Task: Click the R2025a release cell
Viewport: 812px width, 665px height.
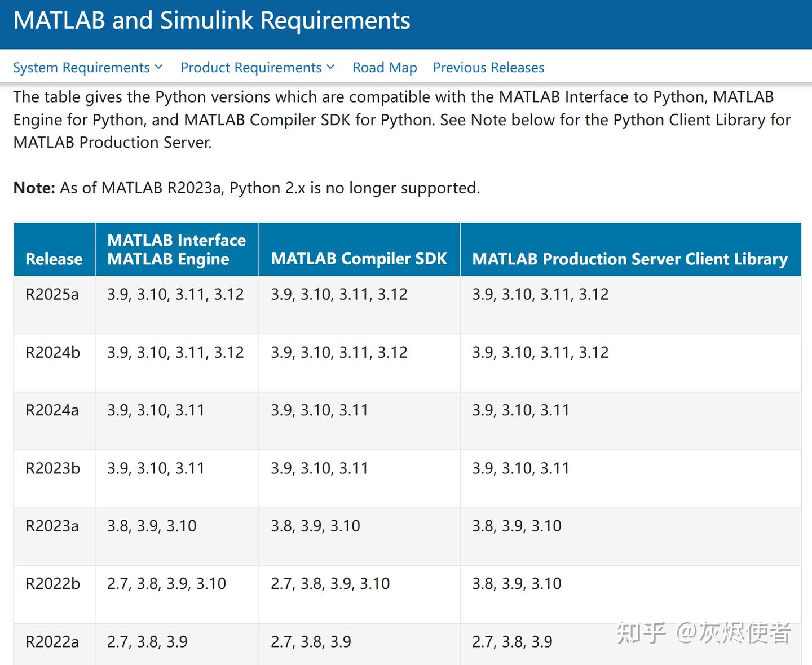Action: pos(52,294)
